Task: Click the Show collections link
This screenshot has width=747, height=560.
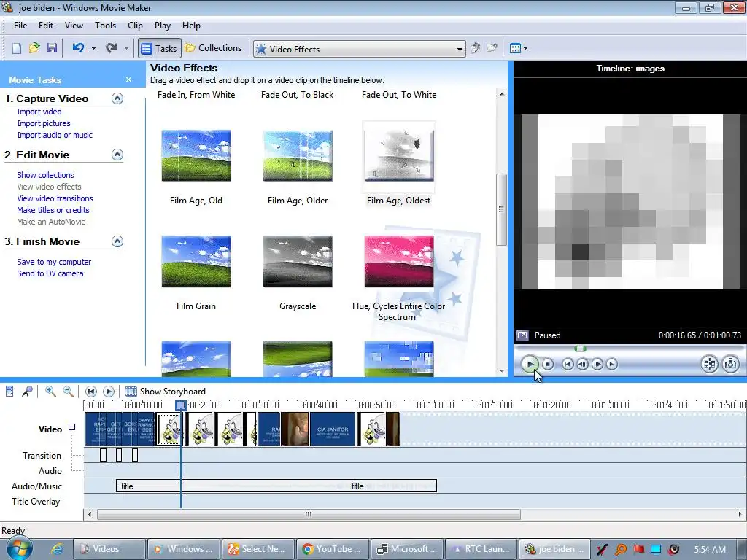Action: point(45,175)
